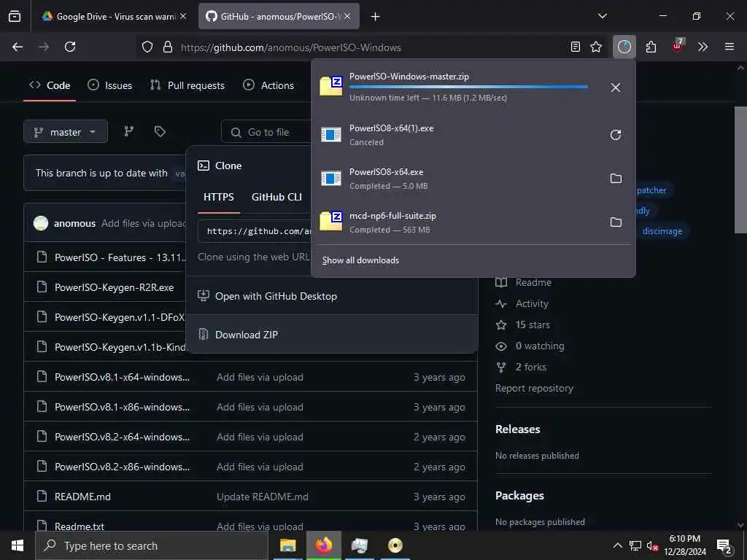This screenshot has height=560, width=747.
Task: Open the README.md file
Action: [82, 497]
